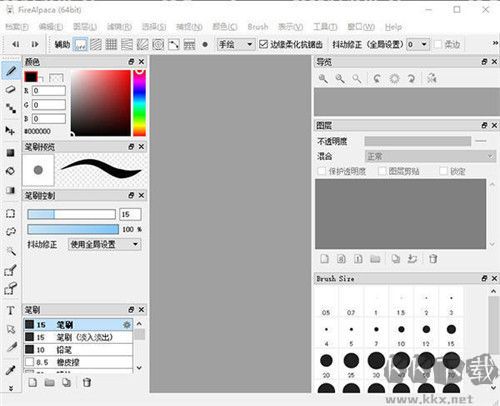Select the Fill Shape tool
Screen dimensions: 500x406
(x=11, y=153)
